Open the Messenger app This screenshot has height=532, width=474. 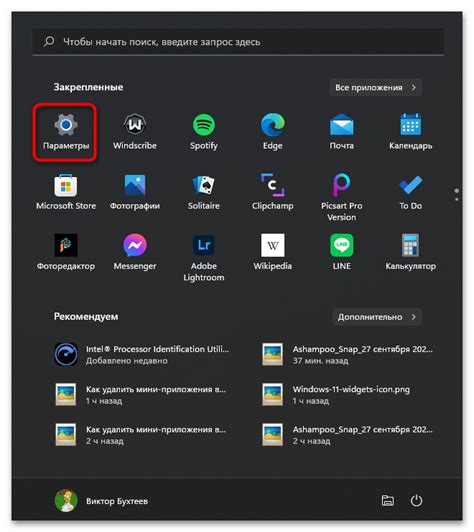pyautogui.click(x=135, y=252)
